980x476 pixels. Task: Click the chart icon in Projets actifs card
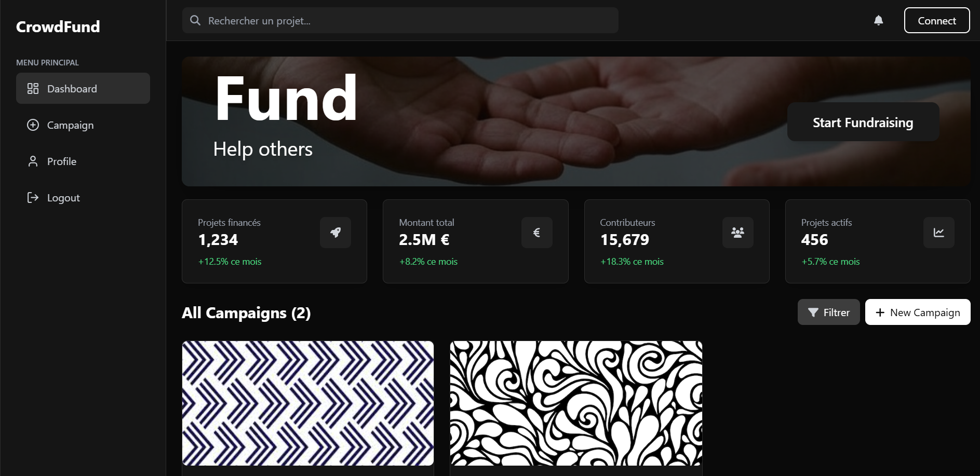tap(938, 233)
